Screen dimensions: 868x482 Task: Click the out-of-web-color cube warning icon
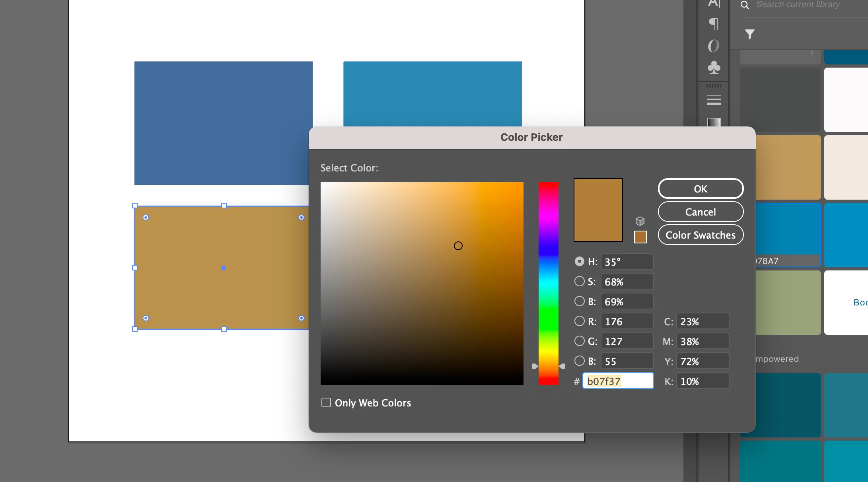[x=640, y=221]
